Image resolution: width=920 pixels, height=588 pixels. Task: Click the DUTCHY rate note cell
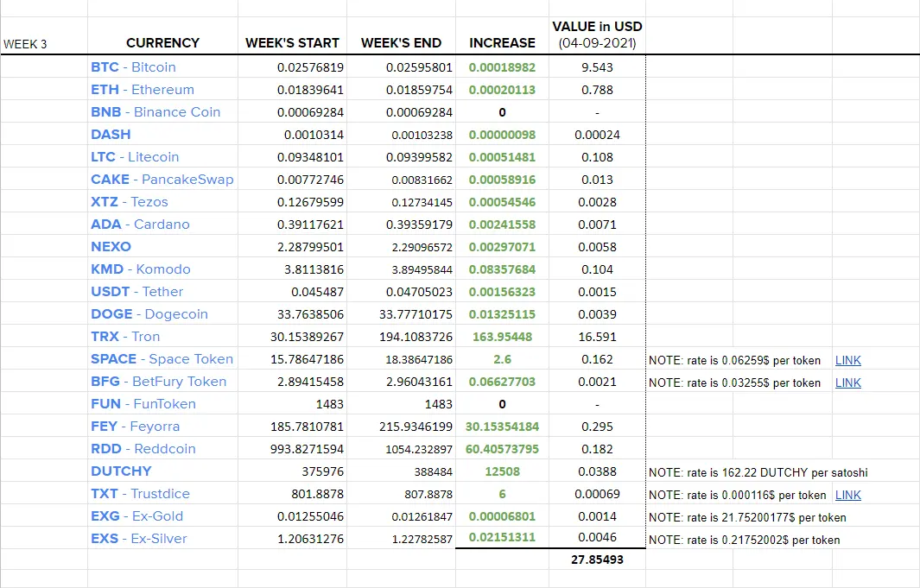click(x=758, y=472)
